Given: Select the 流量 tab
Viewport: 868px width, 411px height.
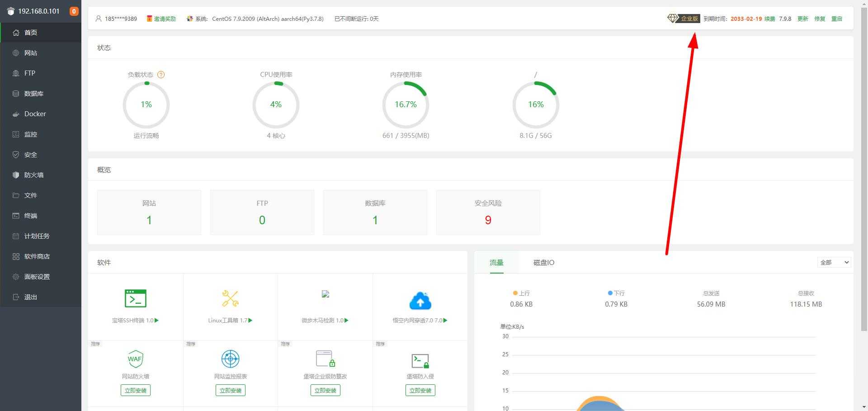Looking at the screenshot, I should [x=496, y=263].
